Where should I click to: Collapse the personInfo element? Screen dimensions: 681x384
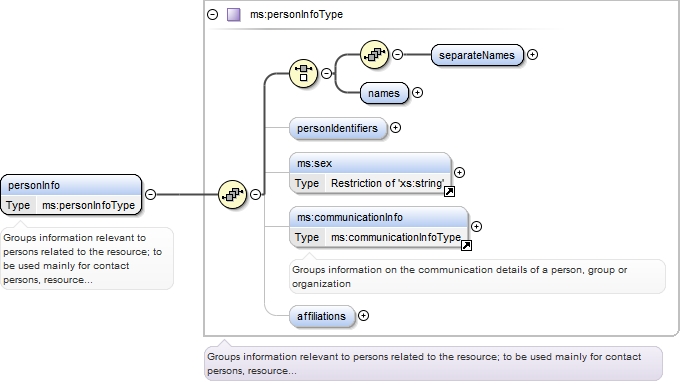(150, 194)
